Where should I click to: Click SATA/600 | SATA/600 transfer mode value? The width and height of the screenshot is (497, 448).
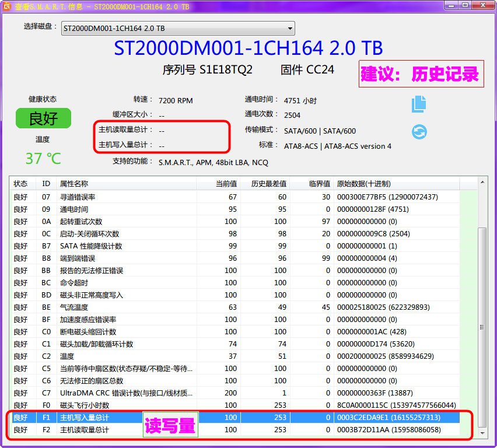coord(320,131)
